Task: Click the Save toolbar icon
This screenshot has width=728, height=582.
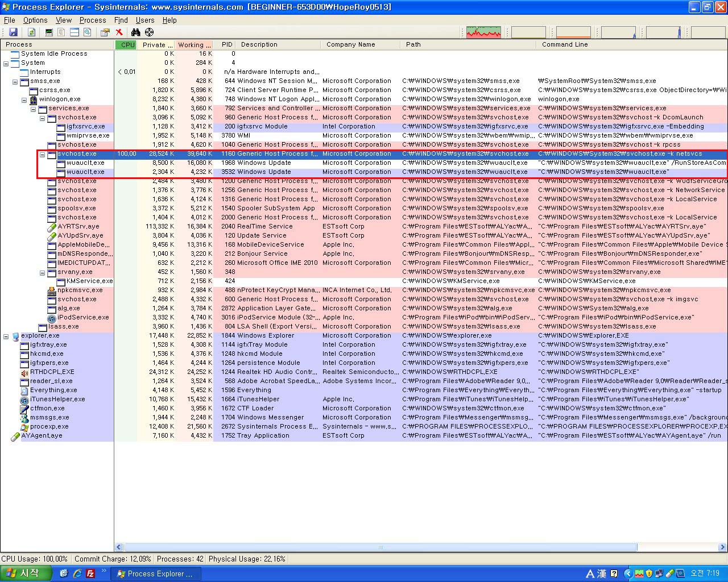Action: (x=13, y=32)
